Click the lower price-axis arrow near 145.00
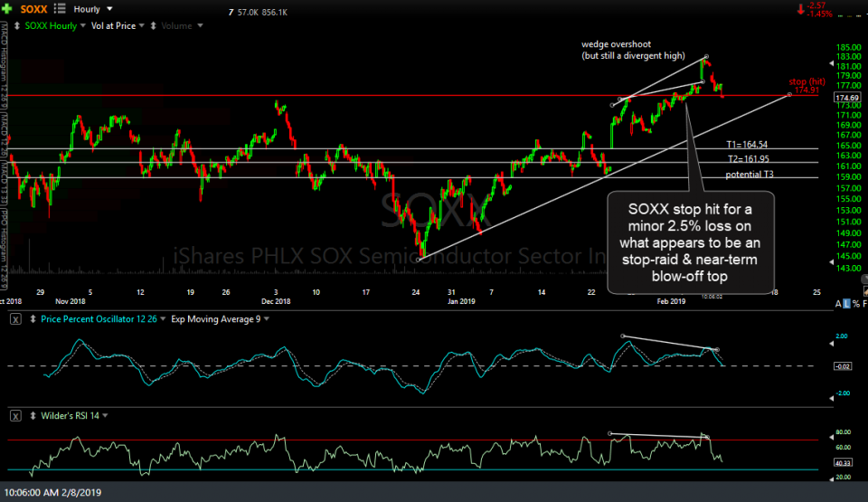Image resolution: width=868 pixels, height=502 pixels. pyautogui.click(x=832, y=262)
